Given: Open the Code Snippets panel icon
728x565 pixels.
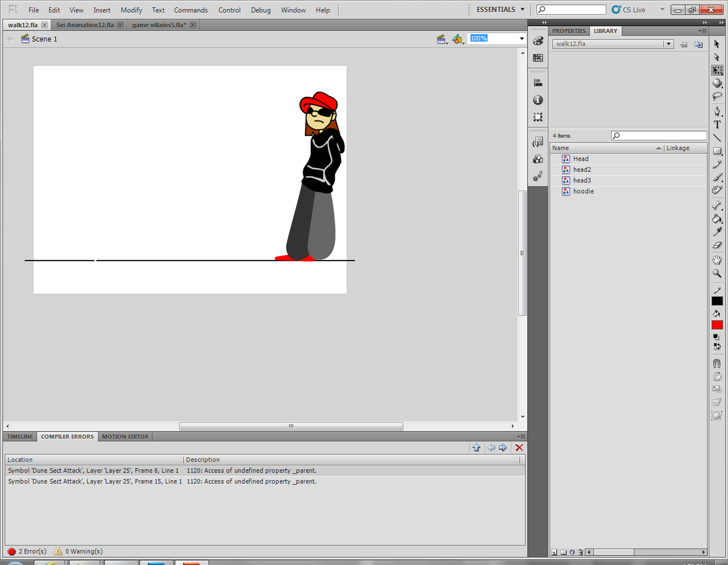Looking at the screenshot, I should click(538, 142).
